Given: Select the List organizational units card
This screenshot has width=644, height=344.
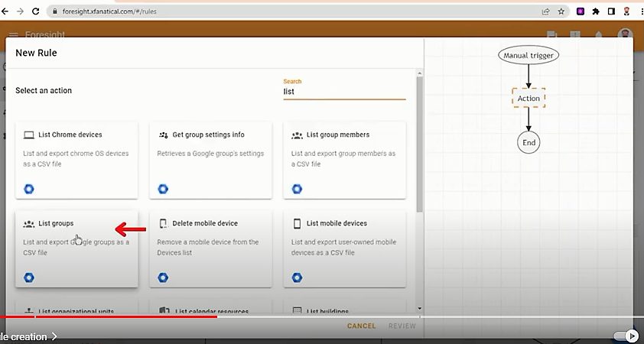Looking at the screenshot, I should 76,307.
